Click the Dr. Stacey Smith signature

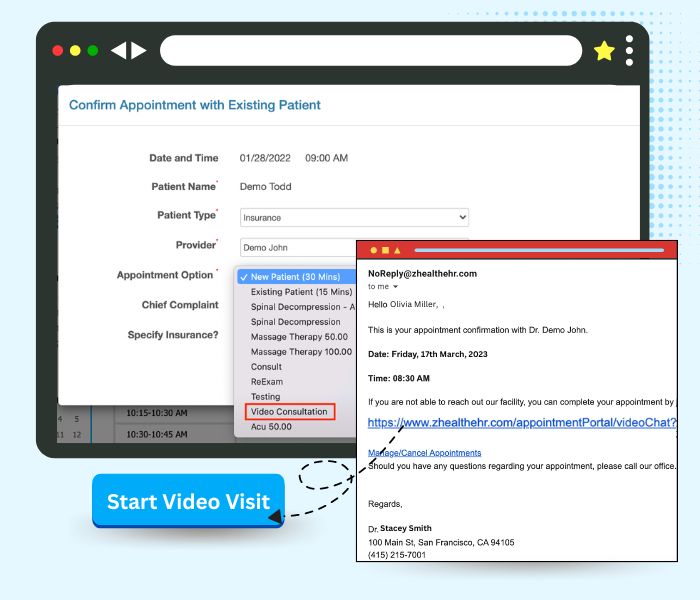point(400,529)
